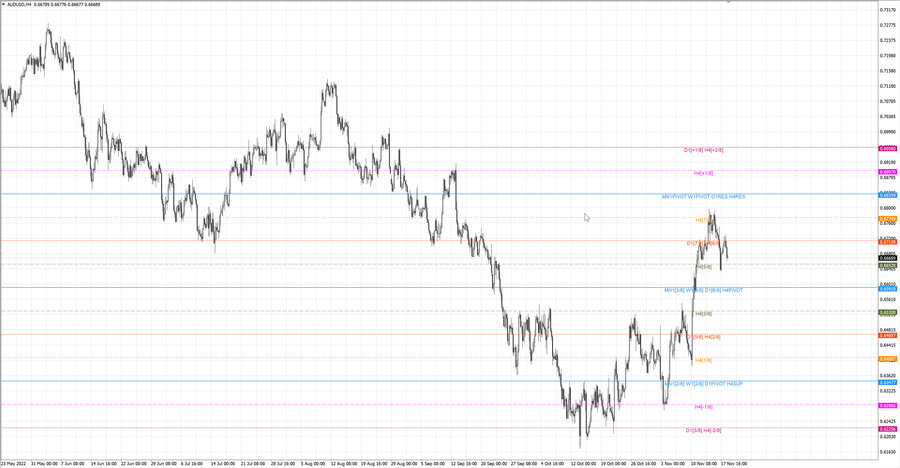Click the 0.68359 blue price tag
The width and height of the screenshot is (900, 468).
(x=887, y=195)
